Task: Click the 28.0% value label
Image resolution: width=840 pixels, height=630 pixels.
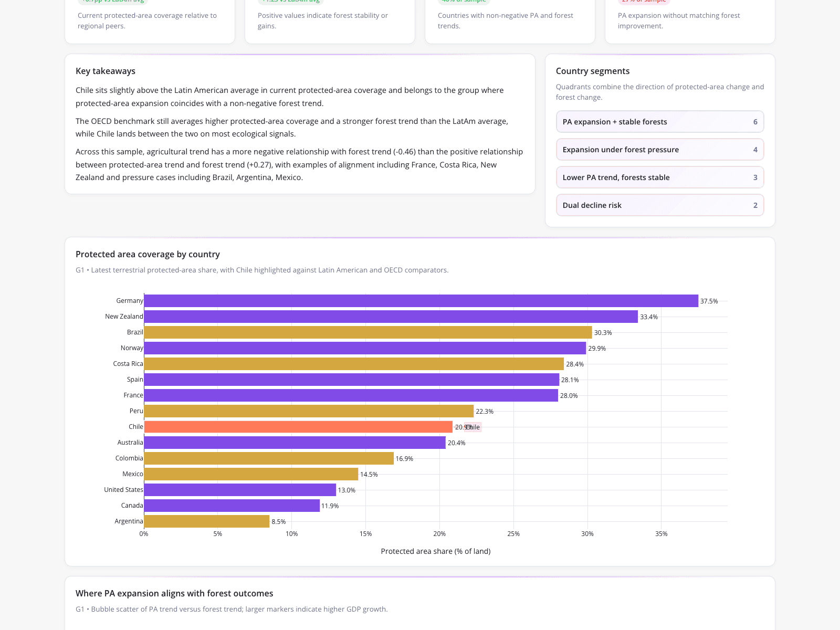Action: [569, 396]
